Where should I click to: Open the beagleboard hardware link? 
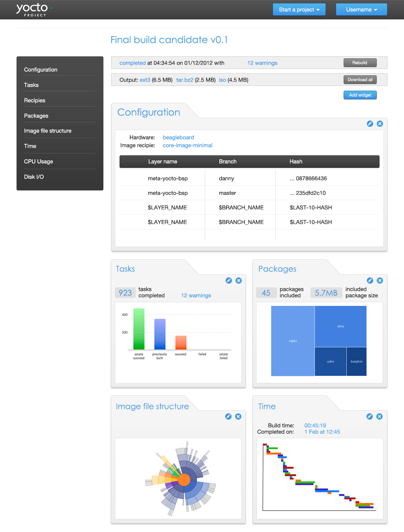tap(178, 138)
